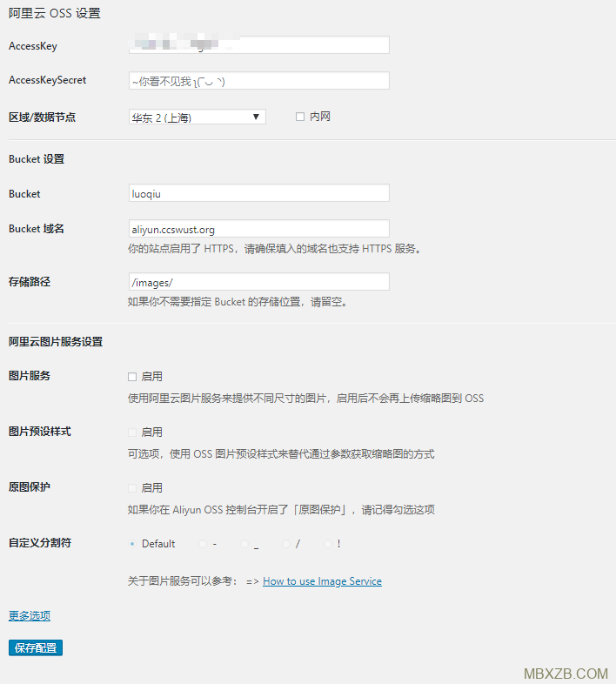This screenshot has width=616, height=684.
Task: Click the 保存配置 button
Action: [x=36, y=647]
